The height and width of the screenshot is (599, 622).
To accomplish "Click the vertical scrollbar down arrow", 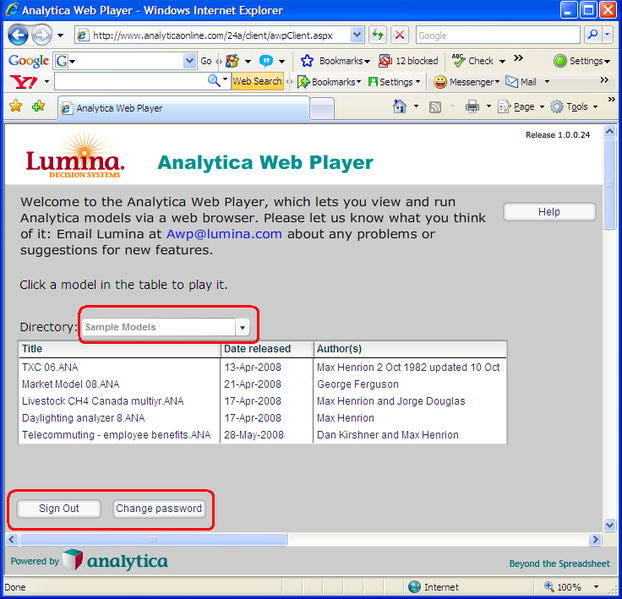I will [x=609, y=525].
